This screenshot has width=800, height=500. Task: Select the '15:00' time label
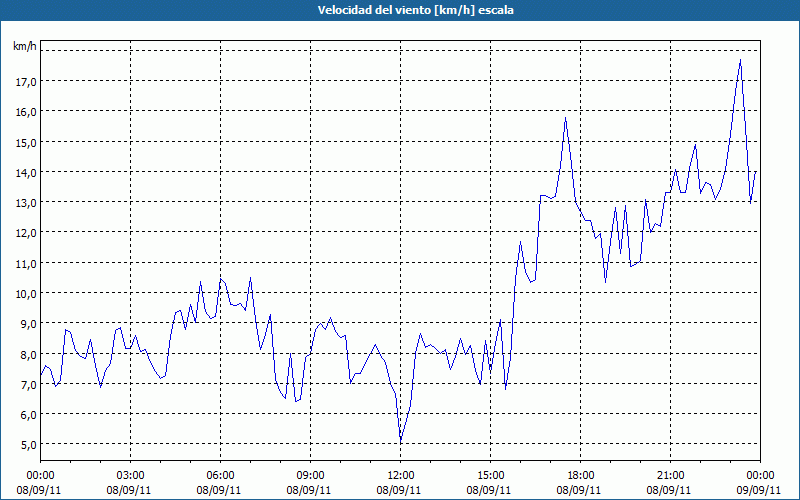490,476
